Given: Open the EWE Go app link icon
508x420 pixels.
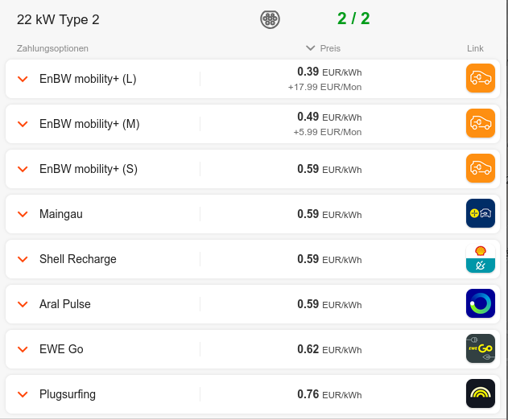Looking at the screenshot, I should pyautogui.click(x=481, y=348).
